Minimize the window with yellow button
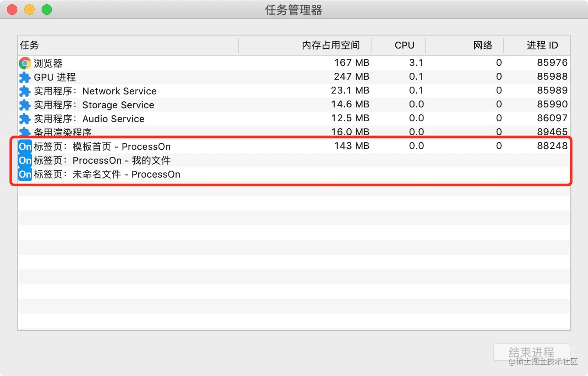The image size is (588, 376). [29, 10]
